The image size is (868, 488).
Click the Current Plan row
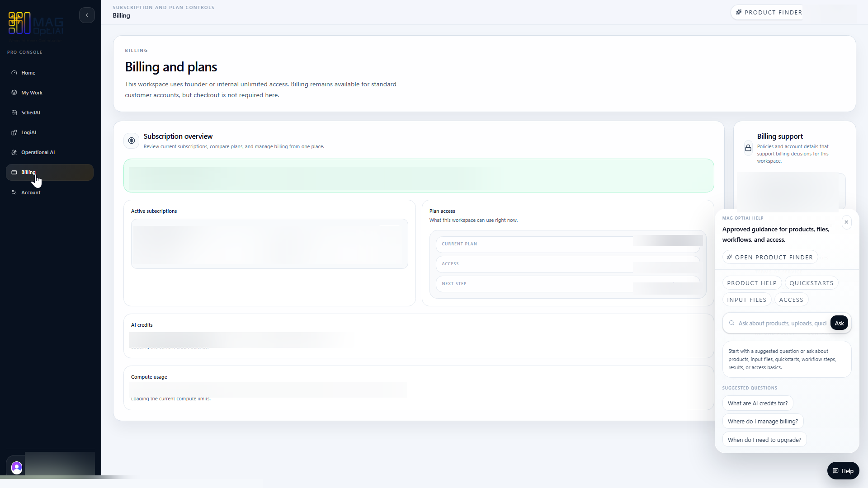(x=567, y=244)
